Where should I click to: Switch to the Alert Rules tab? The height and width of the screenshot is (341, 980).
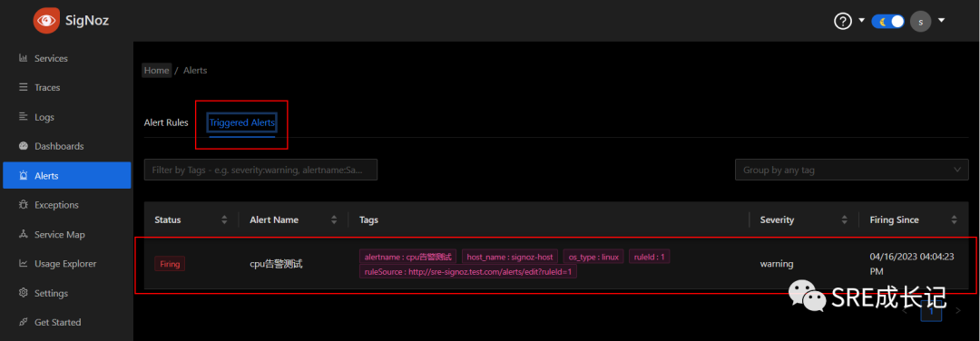pyautogui.click(x=166, y=123)
